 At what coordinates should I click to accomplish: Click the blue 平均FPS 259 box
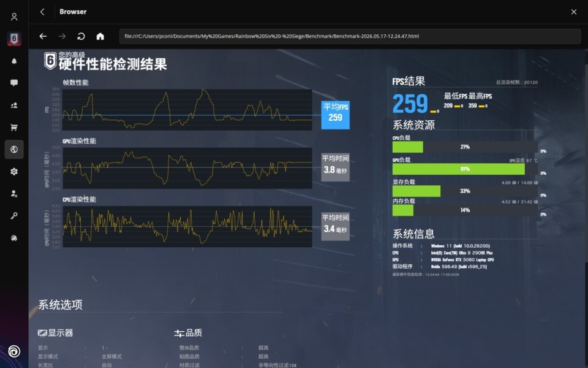(x=335, y=115)
